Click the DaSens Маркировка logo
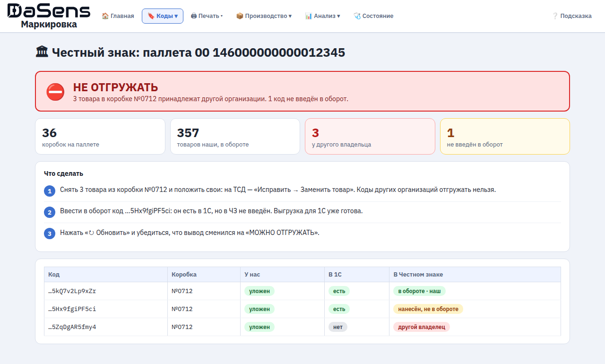Image resolution: width=605 pixels, height=364 pixels. [49, 16]
